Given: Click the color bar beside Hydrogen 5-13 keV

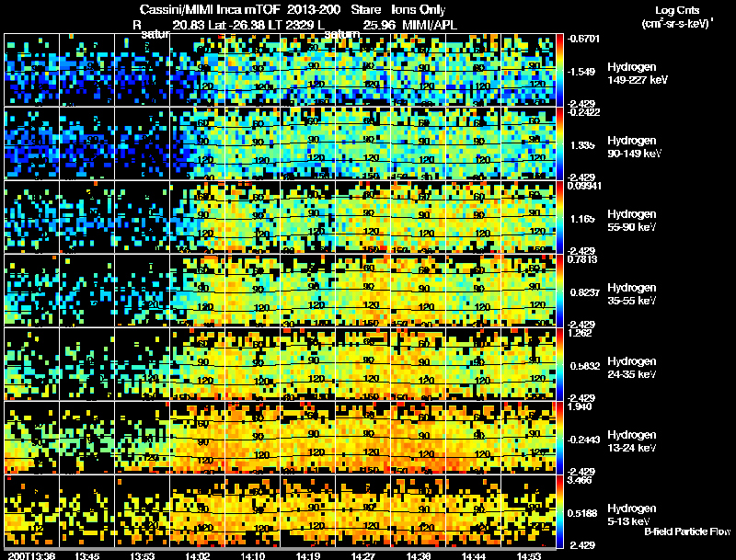Looking at the screenshot, I should coord(560,511).
